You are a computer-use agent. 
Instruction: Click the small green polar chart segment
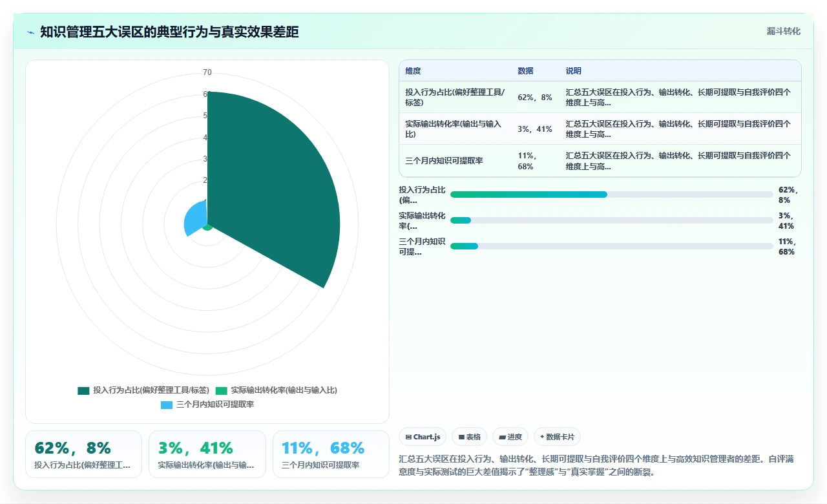207,227
